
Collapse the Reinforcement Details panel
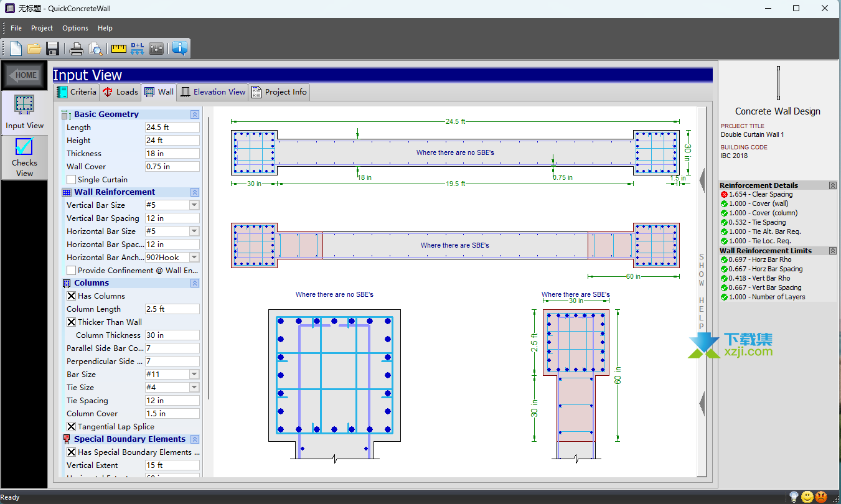pos(832,185)
